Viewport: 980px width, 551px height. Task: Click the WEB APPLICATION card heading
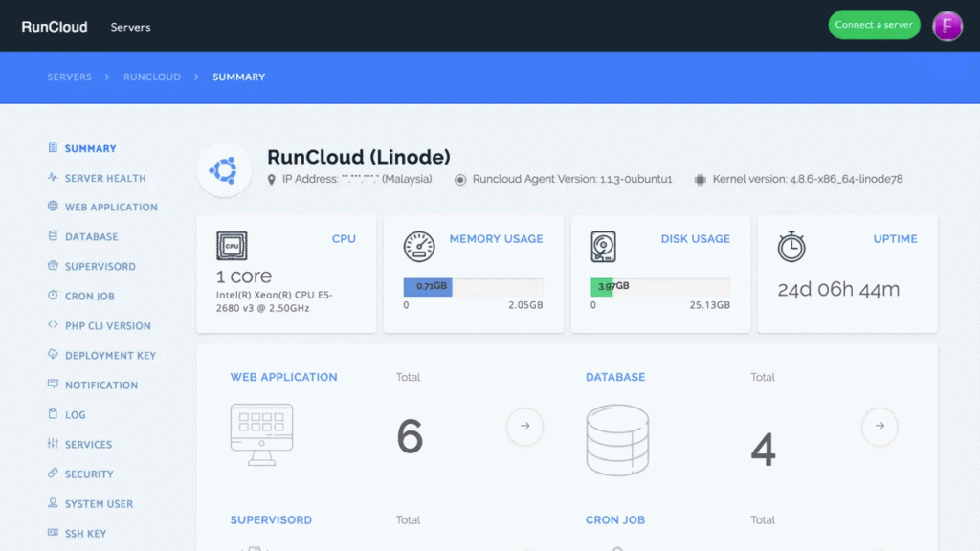point(283,377)
